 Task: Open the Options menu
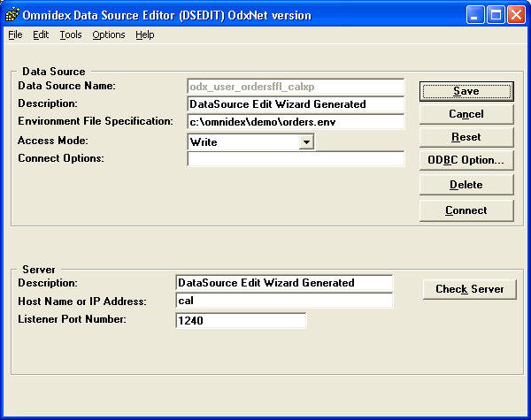[x=109, y=34]
